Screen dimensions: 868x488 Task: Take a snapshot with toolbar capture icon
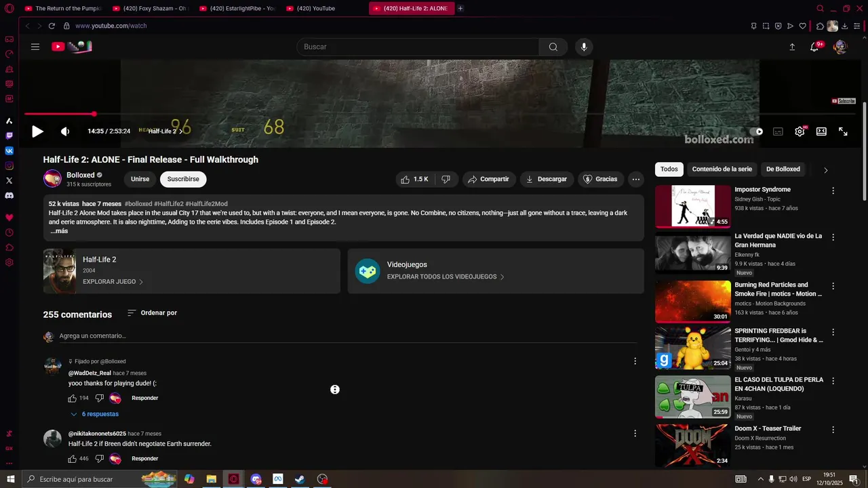[766, 26]
